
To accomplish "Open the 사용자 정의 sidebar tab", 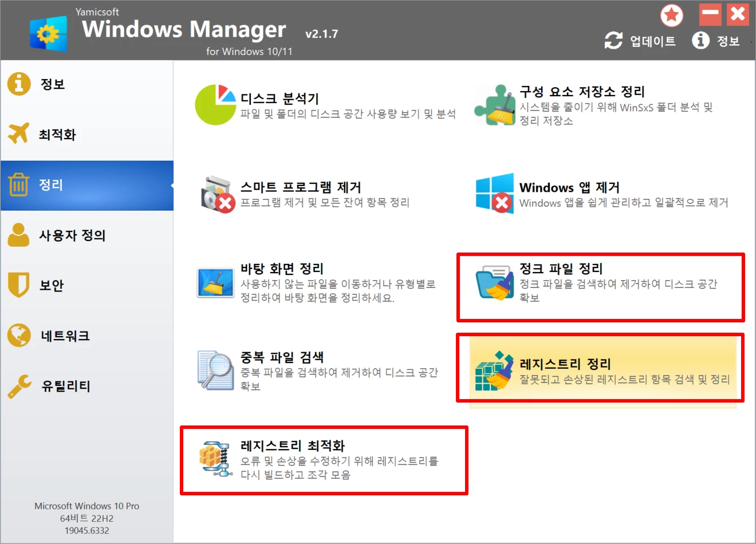I will [x=87, y=235].
